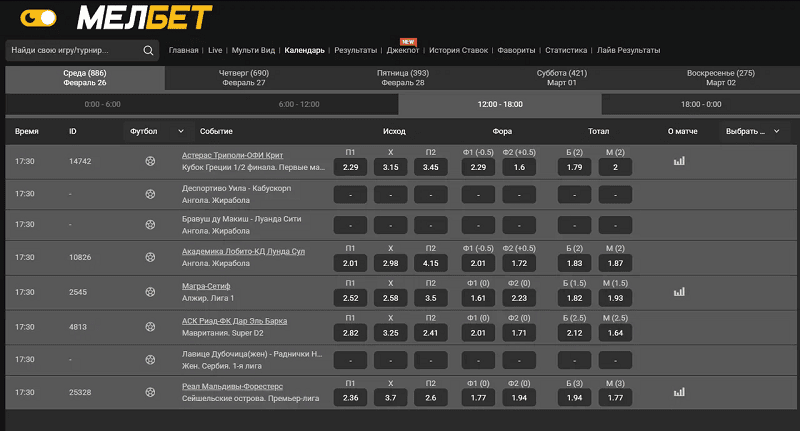This screenshot has height=431, width=800.
Task: Select the Среда Февраль 26 day tab
Action: point(85,78)
